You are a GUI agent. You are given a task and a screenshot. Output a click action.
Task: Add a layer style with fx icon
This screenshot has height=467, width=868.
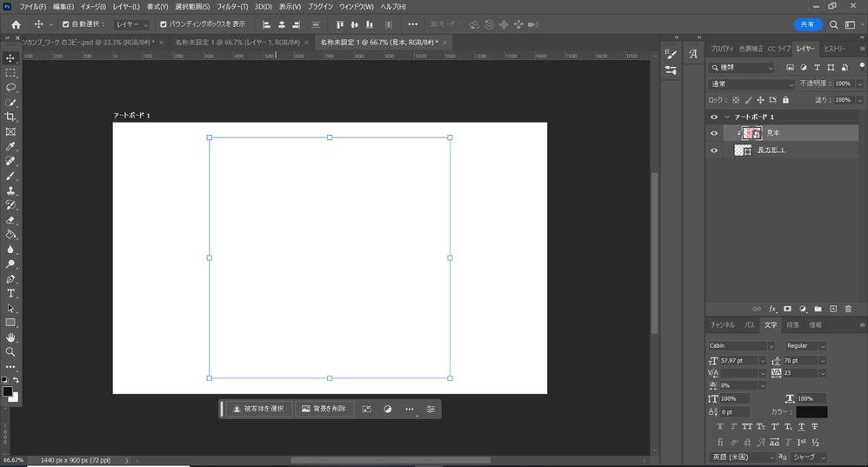coord(772,309)
